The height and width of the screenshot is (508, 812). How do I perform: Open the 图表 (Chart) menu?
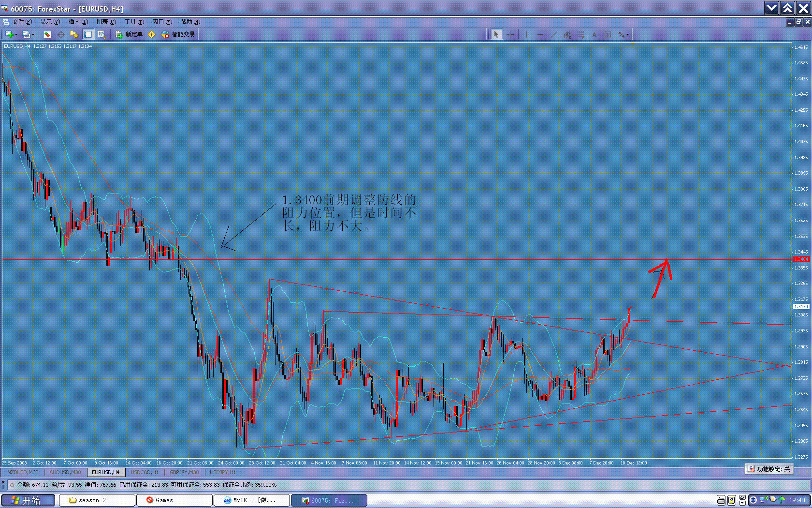point(106,22)
